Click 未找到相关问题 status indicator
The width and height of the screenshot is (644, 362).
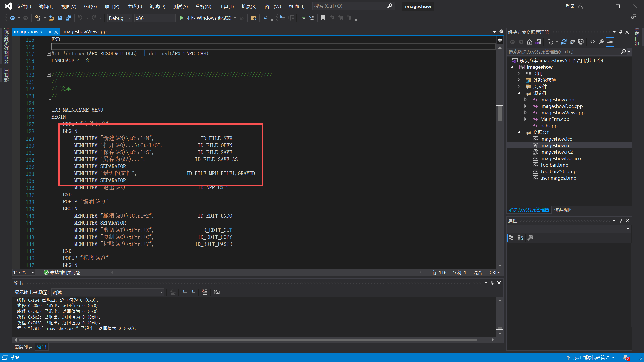[x=62, y=273]
